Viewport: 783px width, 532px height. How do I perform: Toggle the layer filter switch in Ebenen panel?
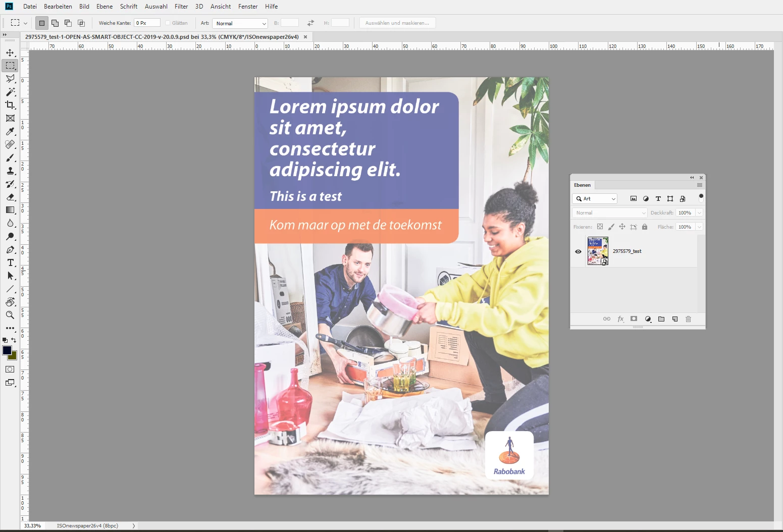(701, 198)
